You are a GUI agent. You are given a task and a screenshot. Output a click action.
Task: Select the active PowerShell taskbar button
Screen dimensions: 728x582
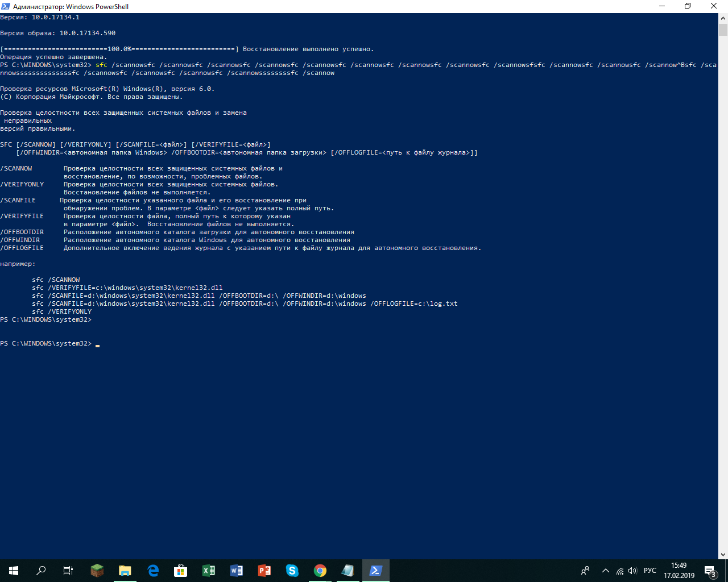(x=376, y=571)
